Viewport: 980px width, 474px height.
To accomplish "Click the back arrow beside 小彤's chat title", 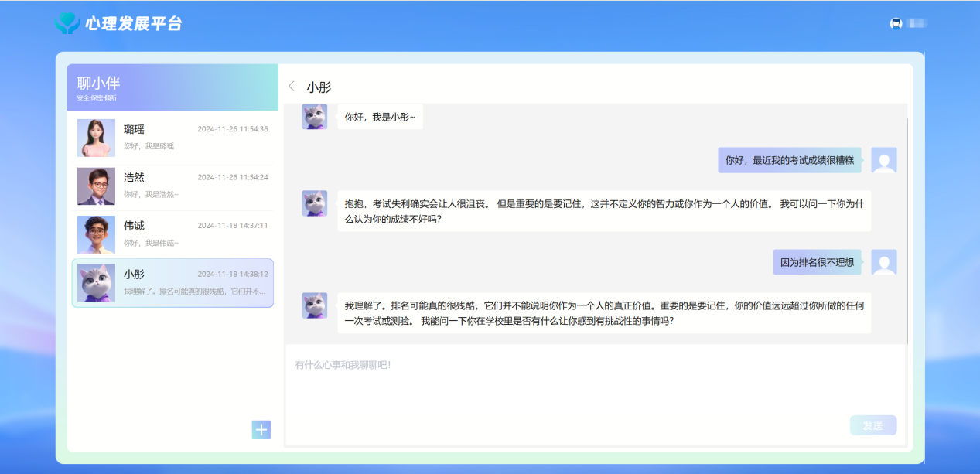I will [292, 87].
